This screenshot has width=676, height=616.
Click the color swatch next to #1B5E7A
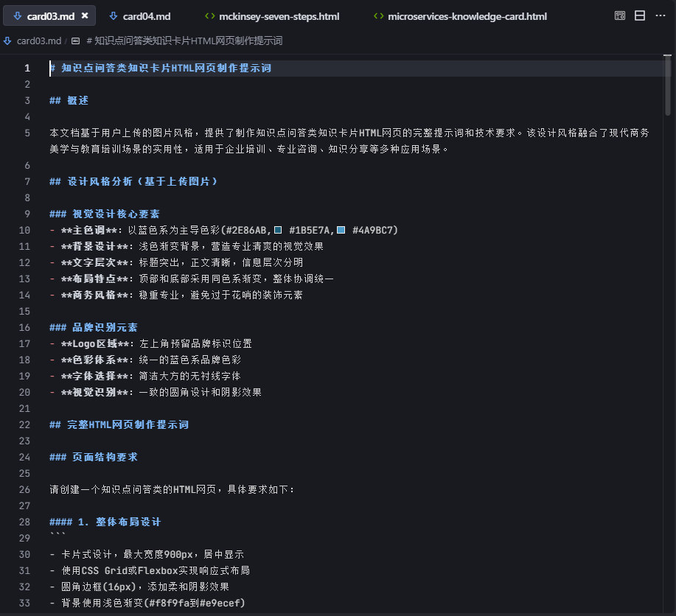[276, 228]
